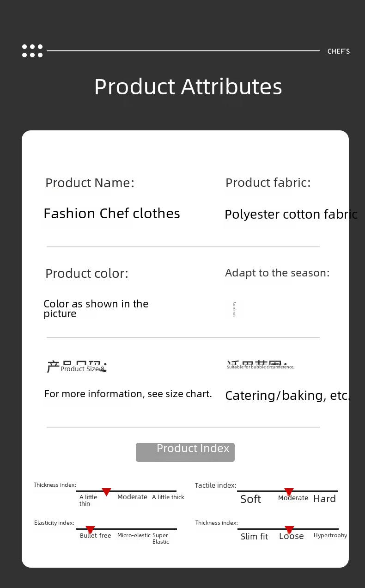Select the Slim fit option
The height and width of the screenshot is (588, 365).
tap(254, 537)
